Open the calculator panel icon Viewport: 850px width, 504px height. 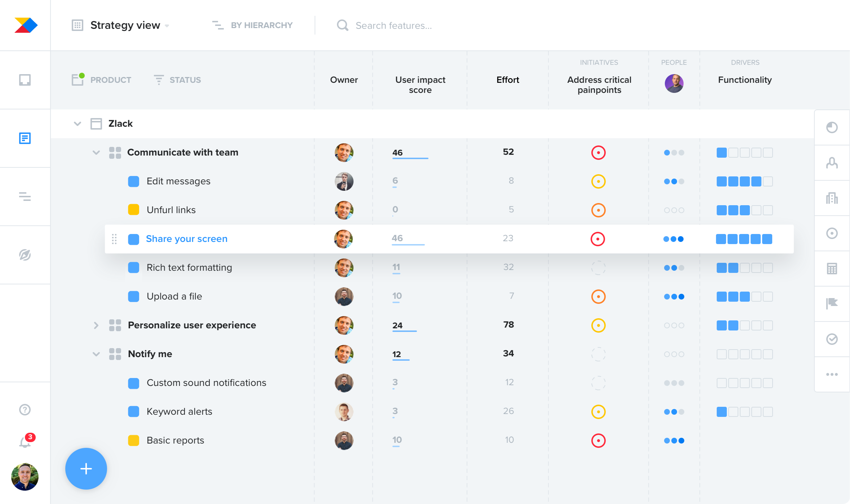click(x=832, y=268)
